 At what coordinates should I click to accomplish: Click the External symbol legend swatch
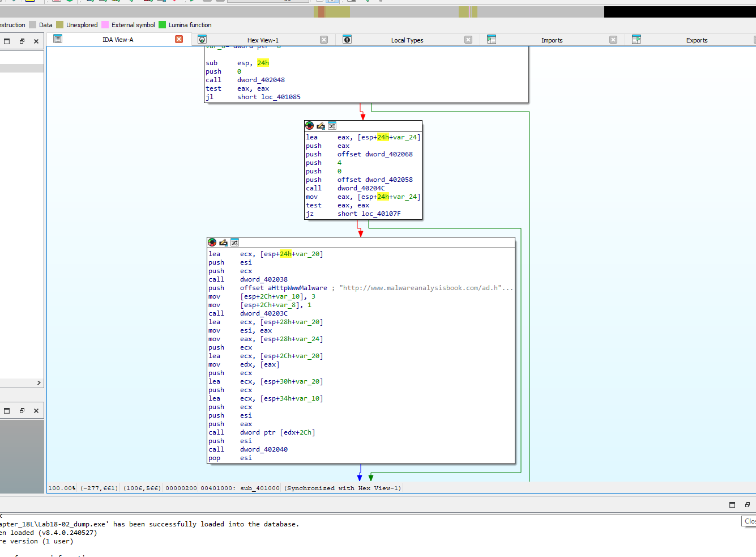(105, 25)
